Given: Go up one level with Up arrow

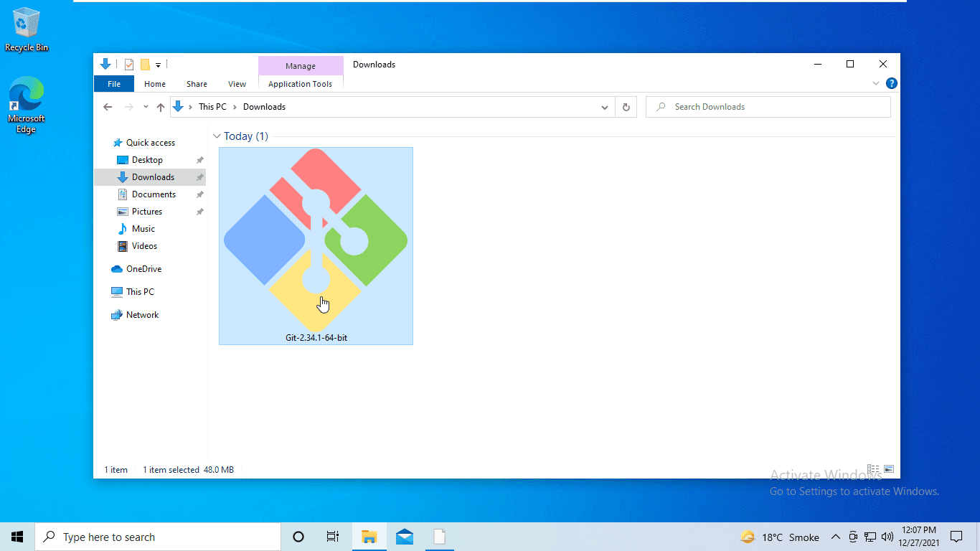Looking at the screenshot, I should 161,107.
